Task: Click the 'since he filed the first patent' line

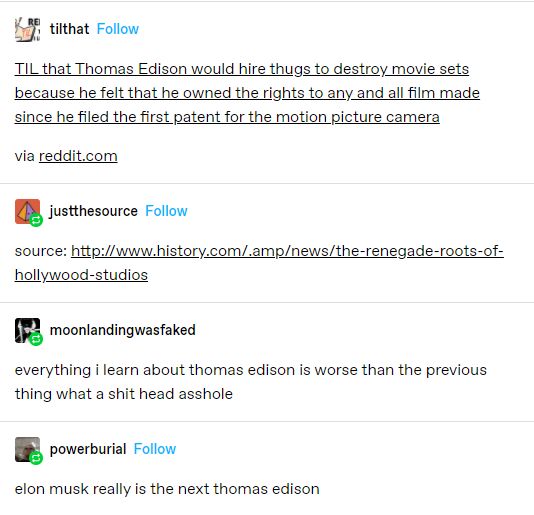Action: tap(227, 117)
